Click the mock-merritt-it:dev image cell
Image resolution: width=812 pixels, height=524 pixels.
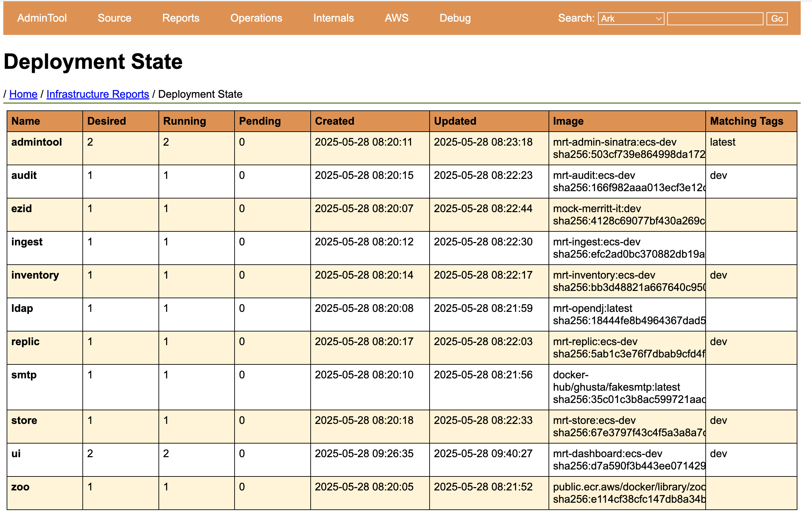(x=627, y=215)
